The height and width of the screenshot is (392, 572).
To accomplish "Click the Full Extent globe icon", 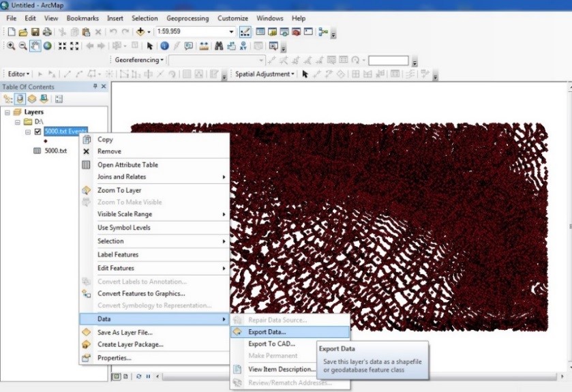I will point(47,46).
